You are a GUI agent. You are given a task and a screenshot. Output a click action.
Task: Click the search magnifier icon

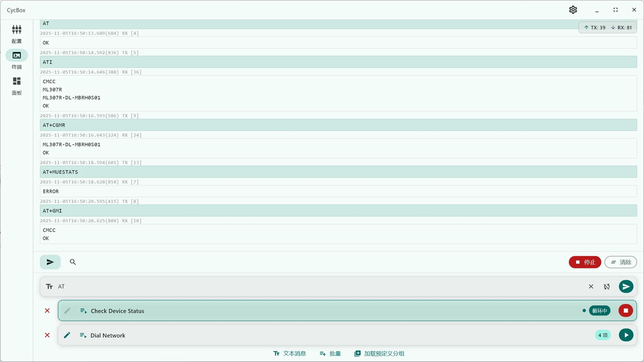click(73, 262)
